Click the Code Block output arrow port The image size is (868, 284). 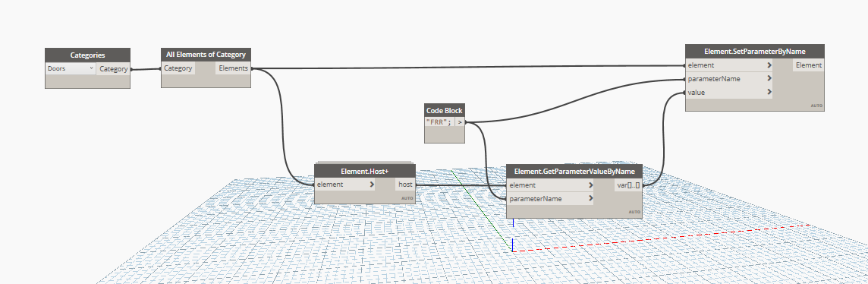click(460, 121)
